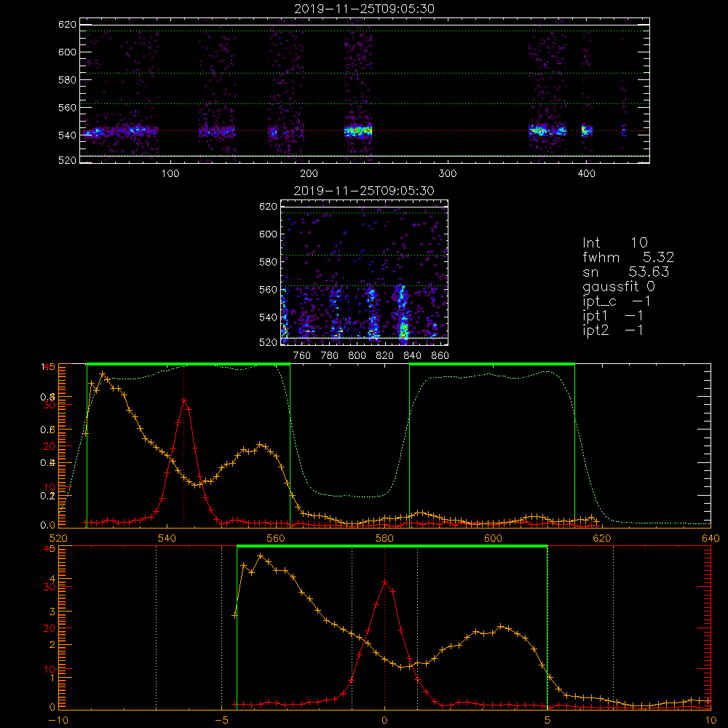The width and height of the screenshot is (728, 728).
Task: Click x-axis label 400 under top spectrogram
Action: coord(586,174)
